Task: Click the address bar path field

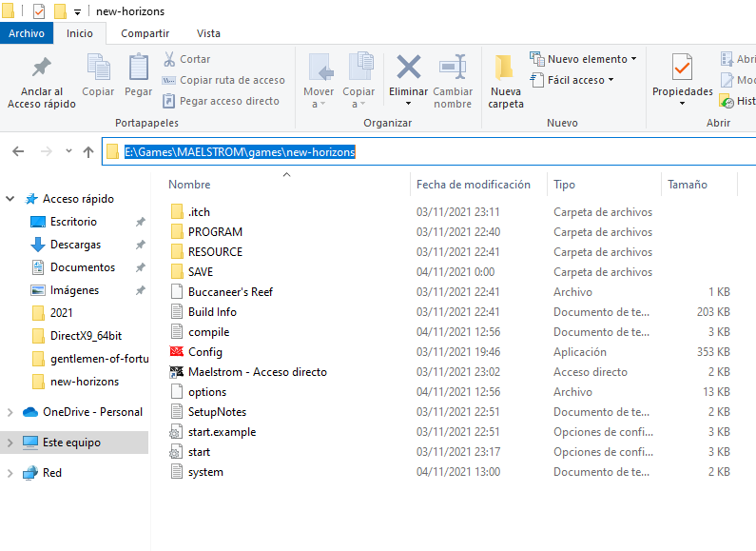Action: 429,151
